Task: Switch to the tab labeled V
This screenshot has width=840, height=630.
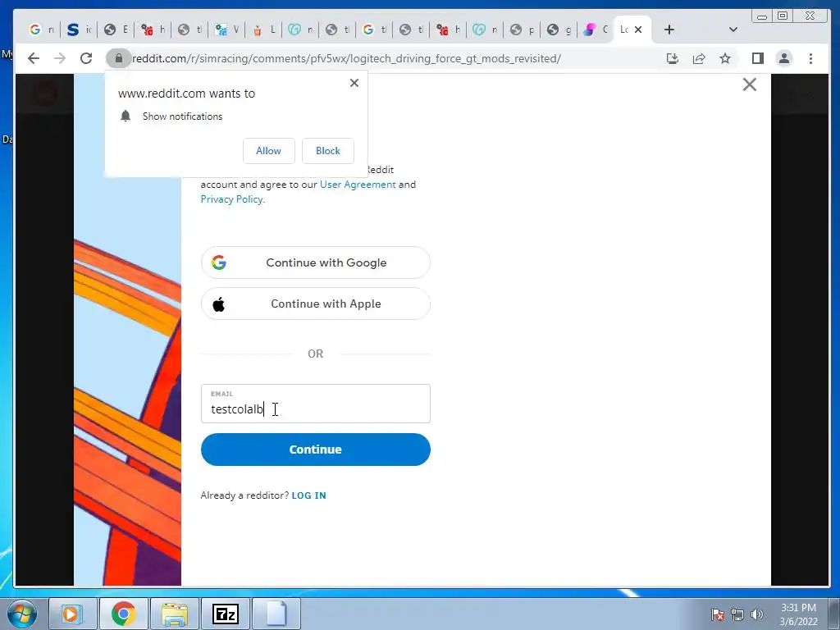Action: click(226, 30)
